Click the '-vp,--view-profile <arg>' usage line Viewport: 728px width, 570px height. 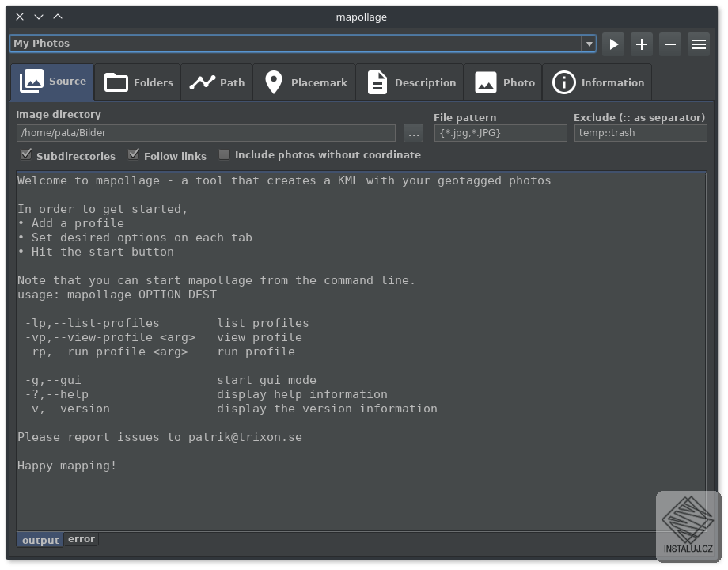coord(164,337)
